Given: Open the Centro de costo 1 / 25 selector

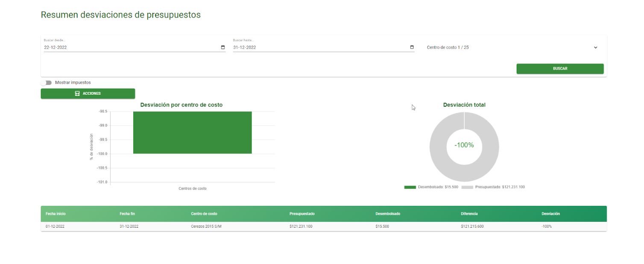Looking at the screenshot, I should pos(512,47).
